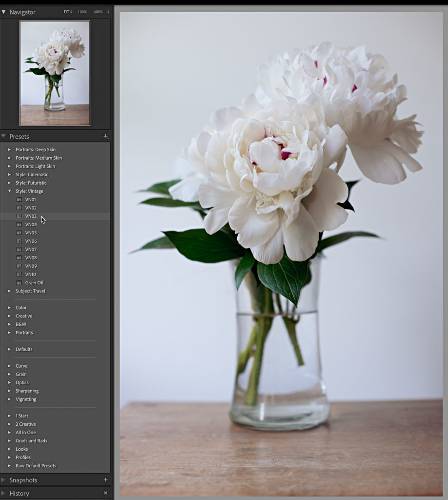Apply the VN08 preset
This screenshot has height=500, width=448.
31,257
